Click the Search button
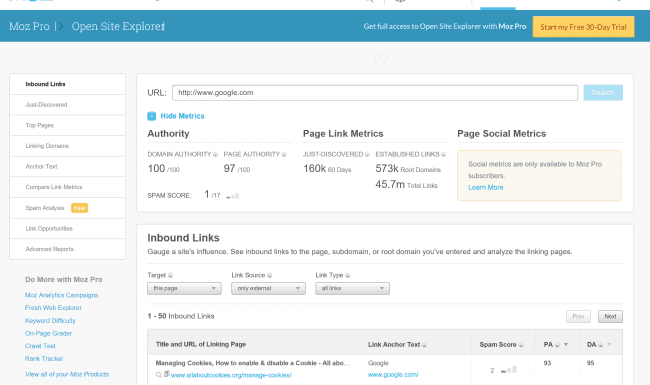The width and height of the screenshot is (650, 385). coord(603,92)
